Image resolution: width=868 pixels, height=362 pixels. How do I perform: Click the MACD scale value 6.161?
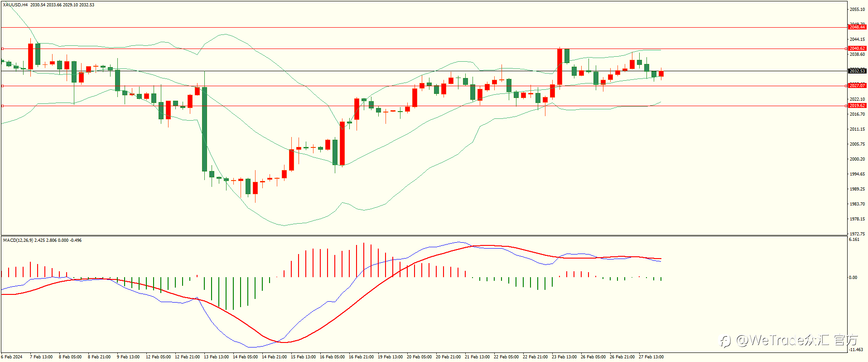854,240
